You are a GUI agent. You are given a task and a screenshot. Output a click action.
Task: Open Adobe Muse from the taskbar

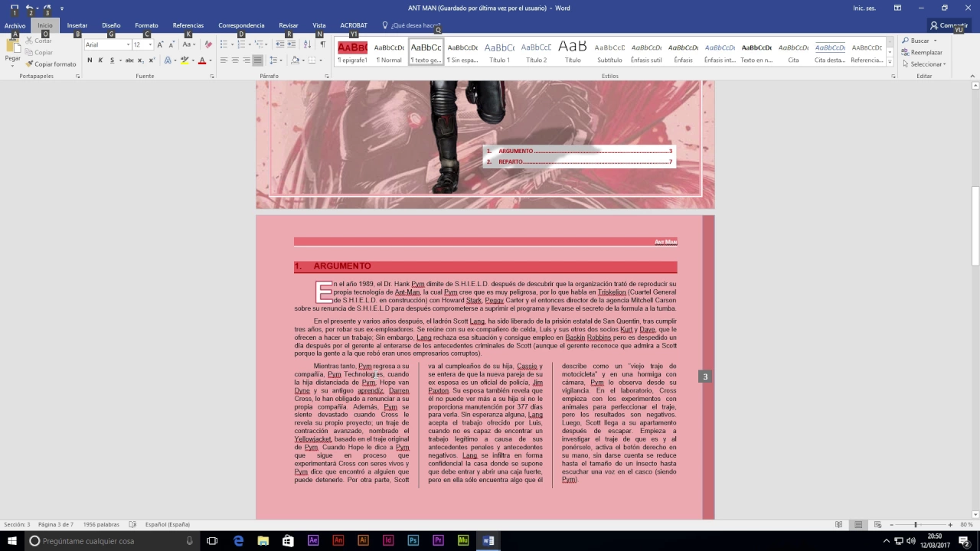click(462, 540)
